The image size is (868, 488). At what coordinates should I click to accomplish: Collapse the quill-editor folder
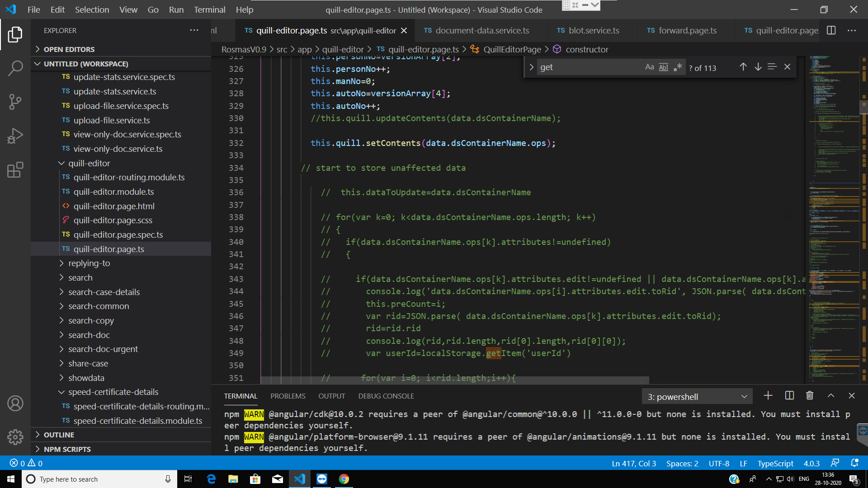tap(121, 163)
